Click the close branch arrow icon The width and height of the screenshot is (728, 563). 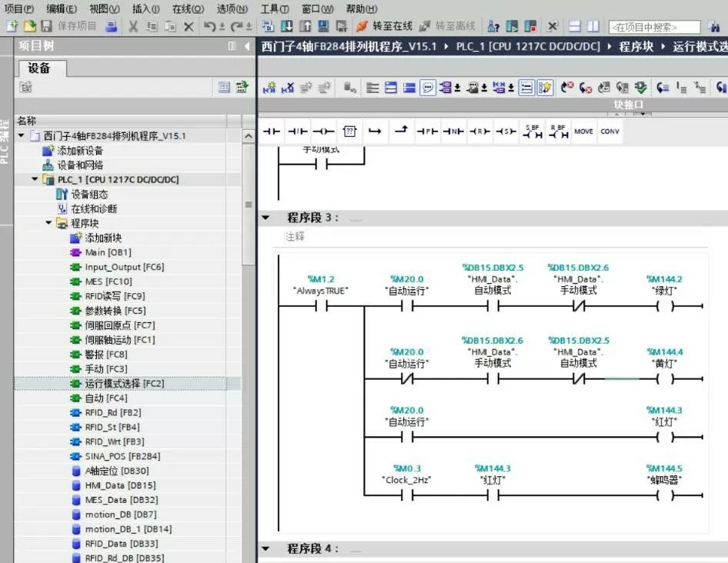click(x=401, y=131)
